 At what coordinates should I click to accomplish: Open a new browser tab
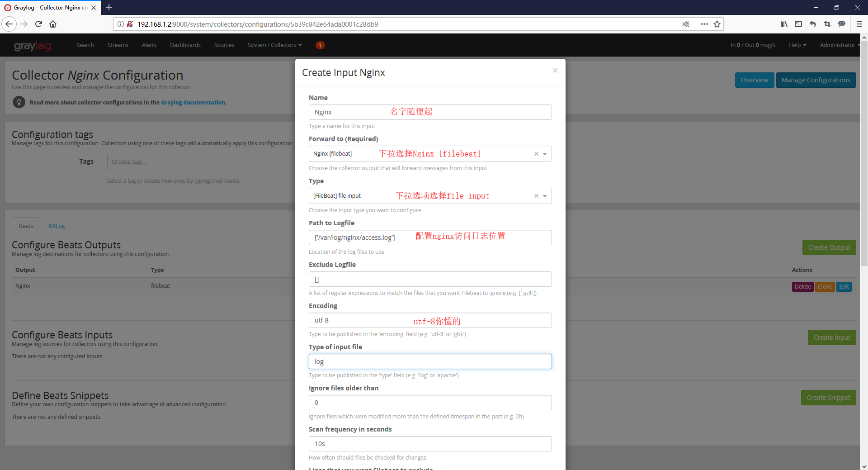109,7
